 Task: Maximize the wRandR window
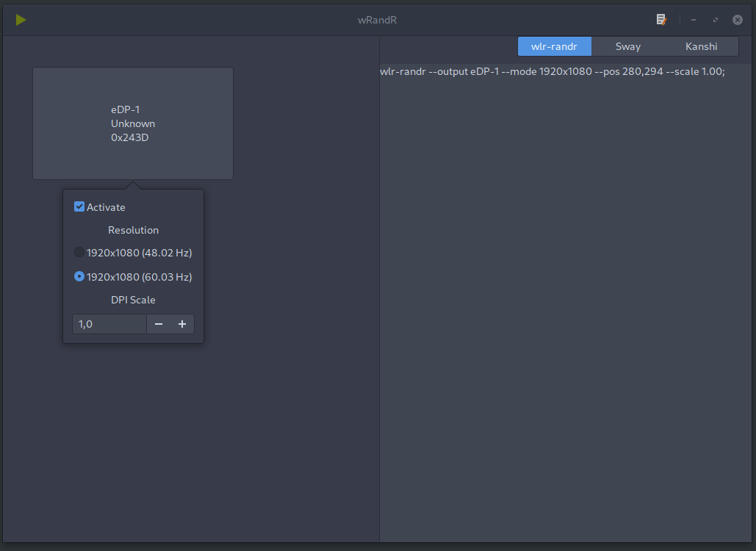click(x=716, y=20)
